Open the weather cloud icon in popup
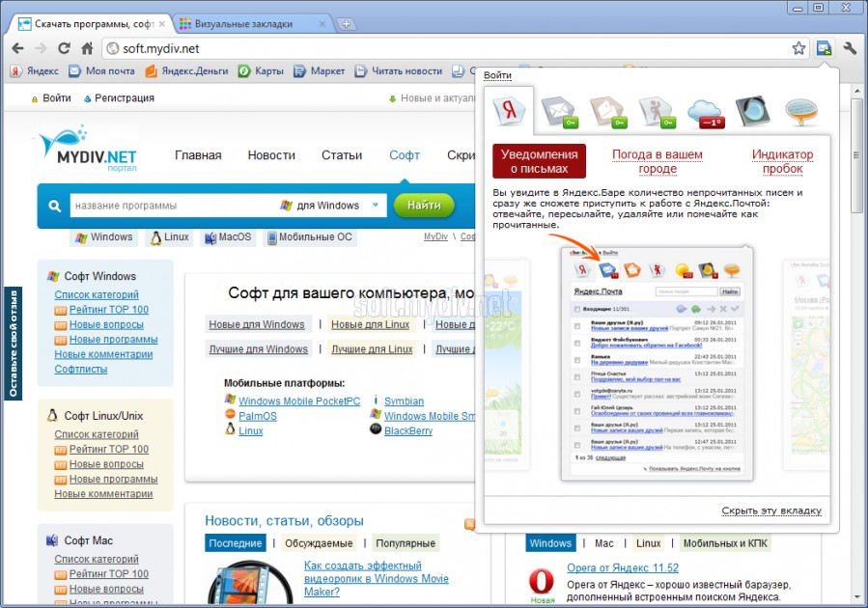Screen dimensions: 868x608 pos(705,112)
